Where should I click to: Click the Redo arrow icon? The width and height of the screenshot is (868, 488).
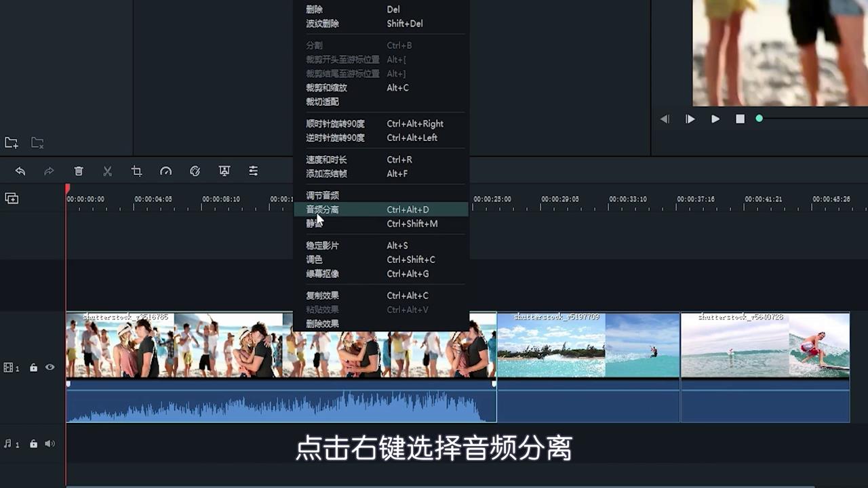(x=48, y=171)
